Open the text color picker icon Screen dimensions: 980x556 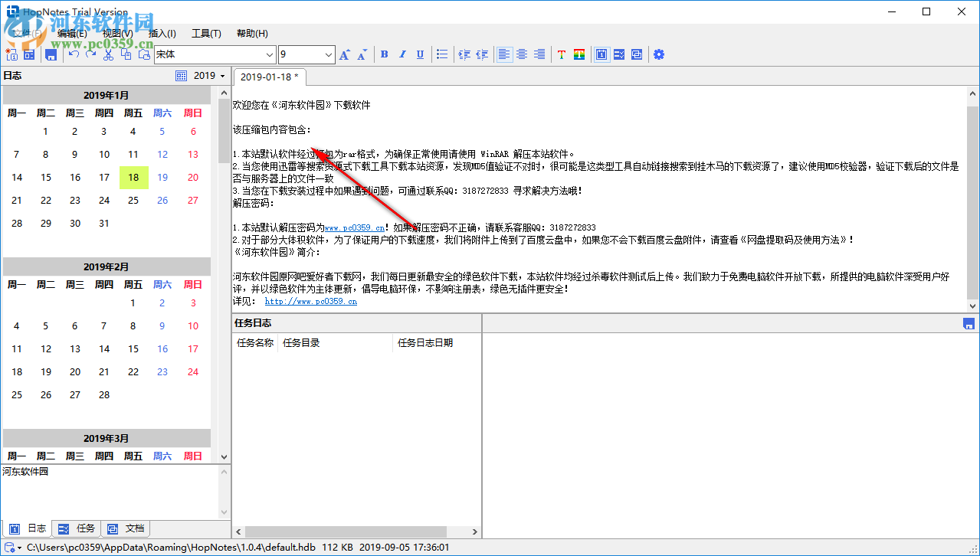pyautogui.click(x=562, y=54)
